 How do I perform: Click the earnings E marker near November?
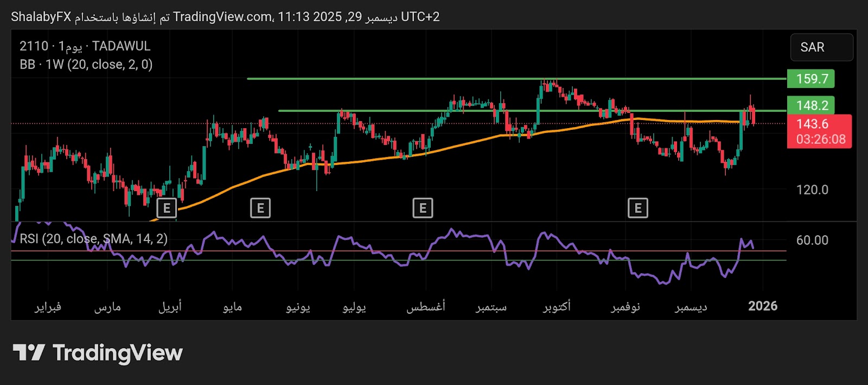click(638, 208)
